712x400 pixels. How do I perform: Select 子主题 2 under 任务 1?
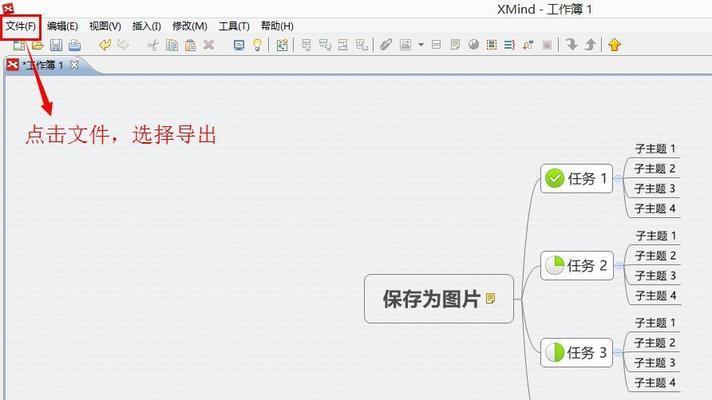(x=655, y=169)
